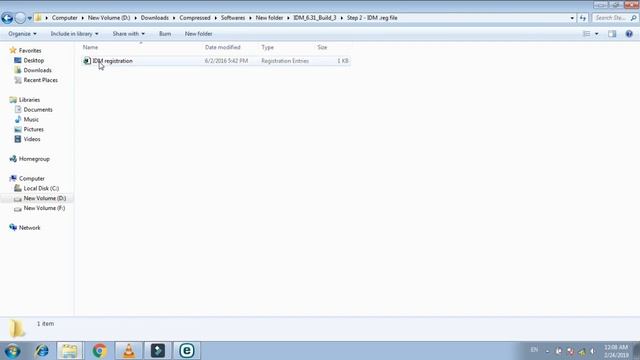Click the Network icon in sidebar
Viewport: 640px width, 360px height.
coord(13,227)
